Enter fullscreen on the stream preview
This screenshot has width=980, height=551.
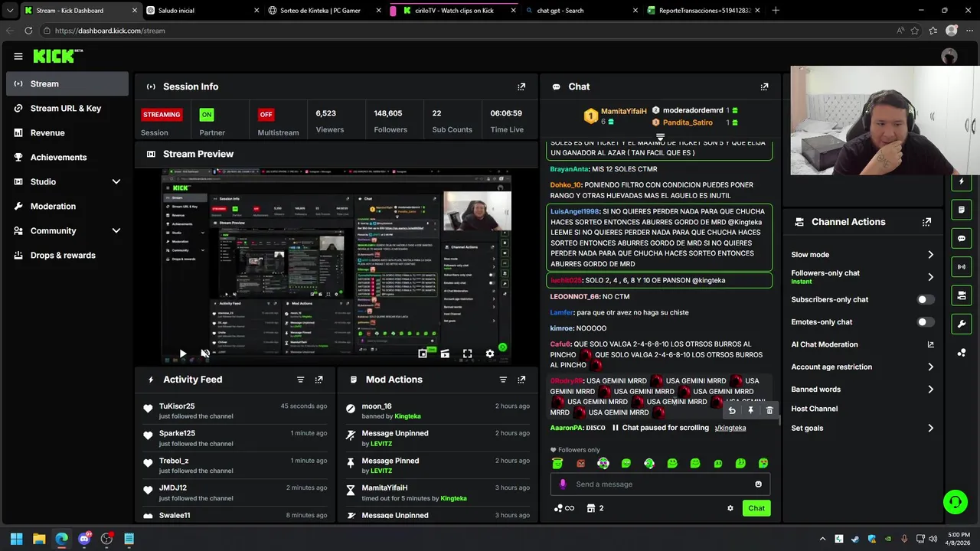coord(467,354)
